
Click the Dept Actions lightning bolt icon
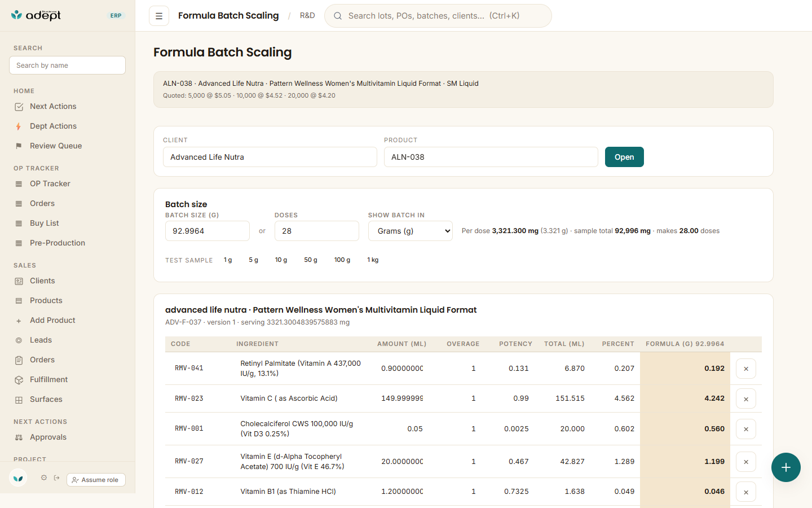[x=19, y=126]
